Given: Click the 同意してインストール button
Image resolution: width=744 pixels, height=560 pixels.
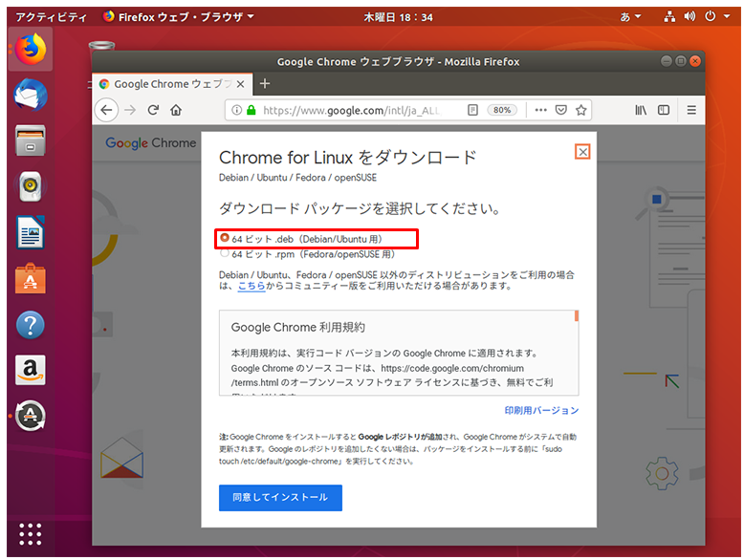Looking at the screenshot, I should coord(280,498).
